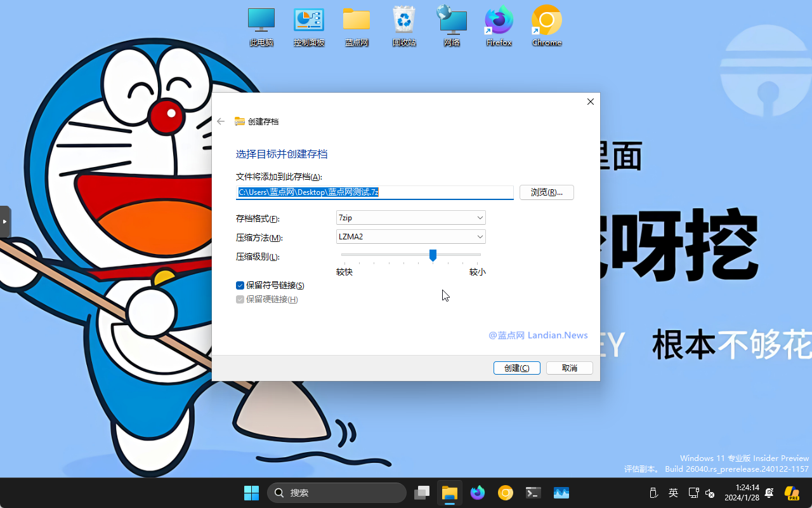
Task: Launch the Firefox desktop shortcut
Action: pos(499,27)
